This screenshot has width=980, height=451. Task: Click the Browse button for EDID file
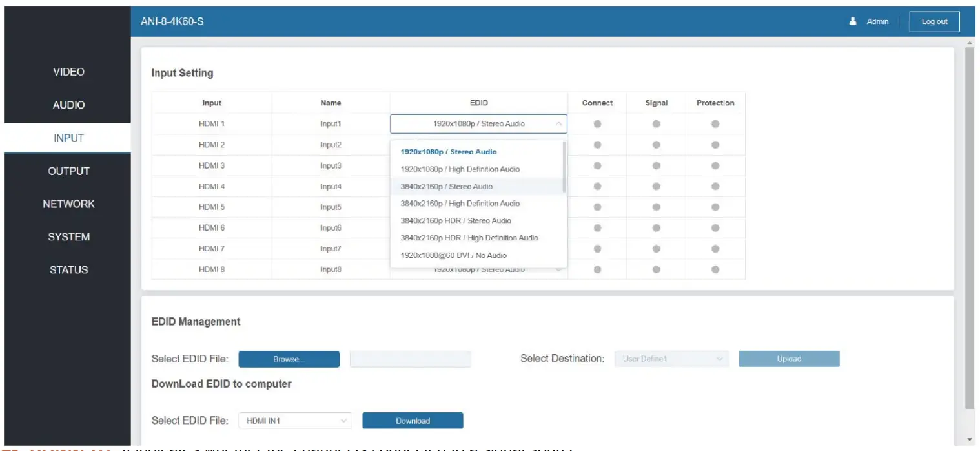pos(289,359)
